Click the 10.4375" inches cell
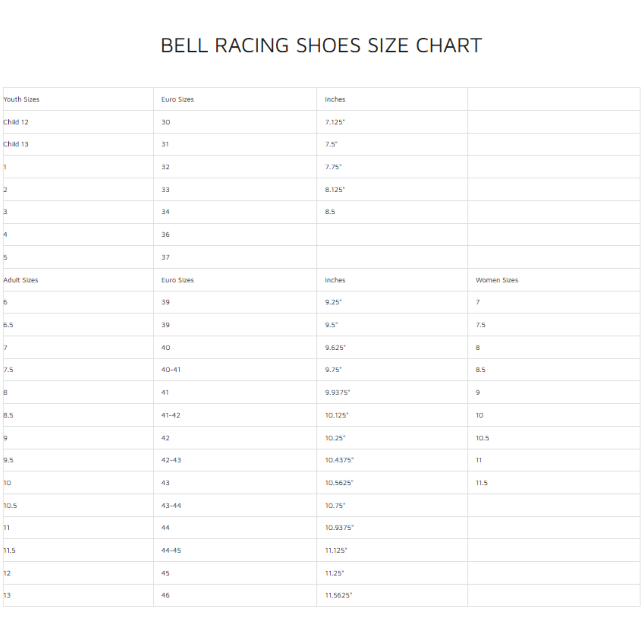 click(x=339, y=460)
